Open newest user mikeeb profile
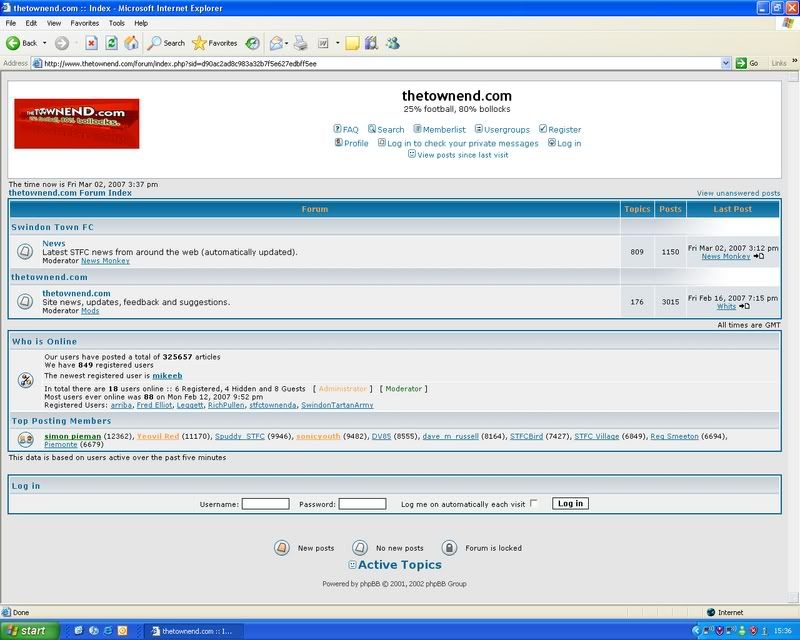 [167, 376]
